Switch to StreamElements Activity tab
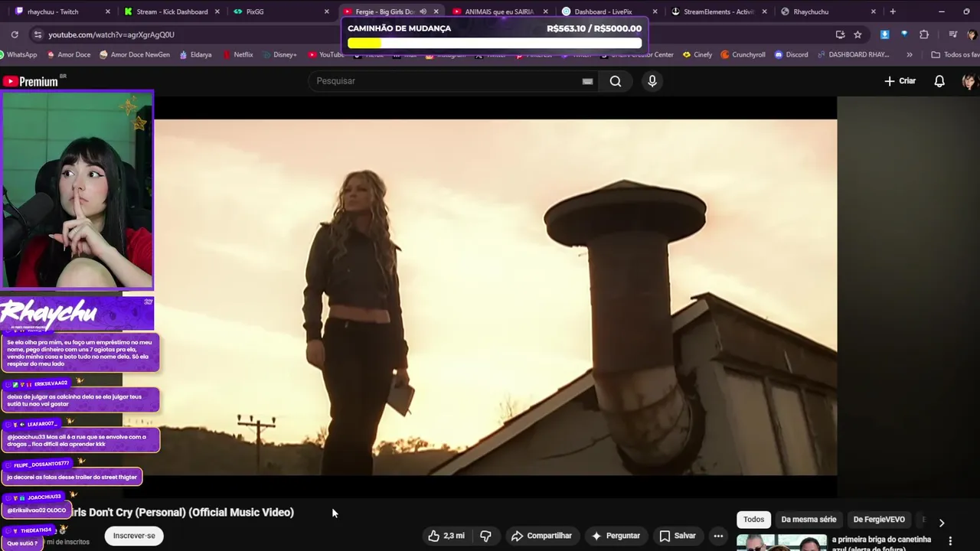Screen dimensions: 980x551 click(718, 11)
